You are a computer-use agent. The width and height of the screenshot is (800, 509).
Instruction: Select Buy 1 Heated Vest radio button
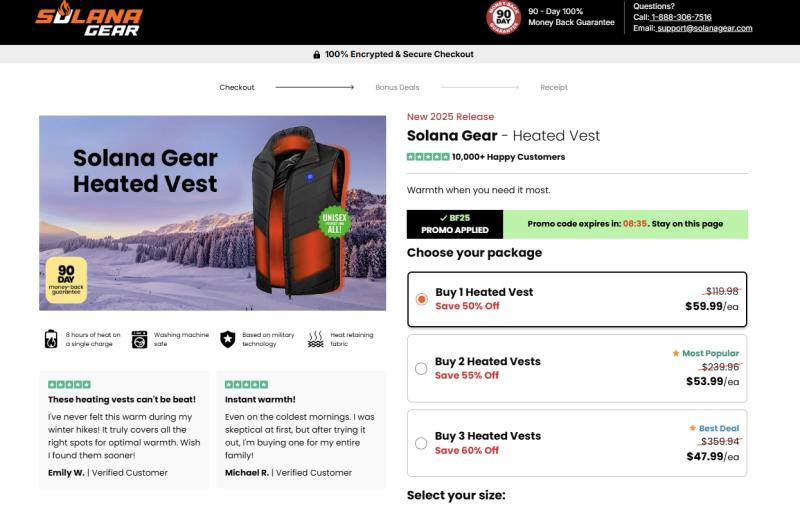[x=421, y=299]
